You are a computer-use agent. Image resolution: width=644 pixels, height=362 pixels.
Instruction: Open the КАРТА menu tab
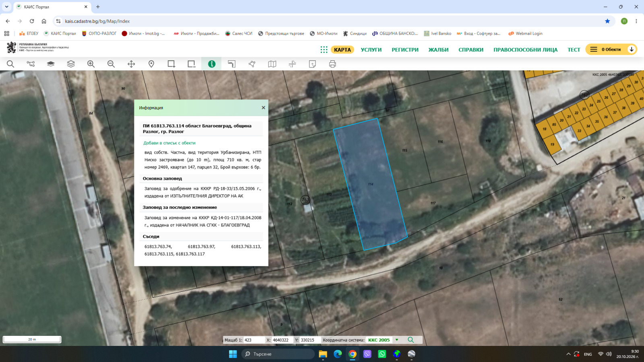click(343, 49)
